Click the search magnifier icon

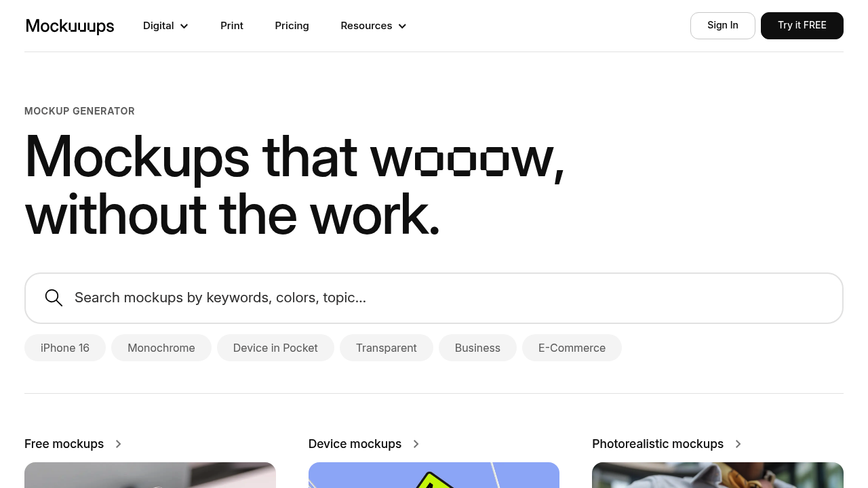[x=54, y=298]
